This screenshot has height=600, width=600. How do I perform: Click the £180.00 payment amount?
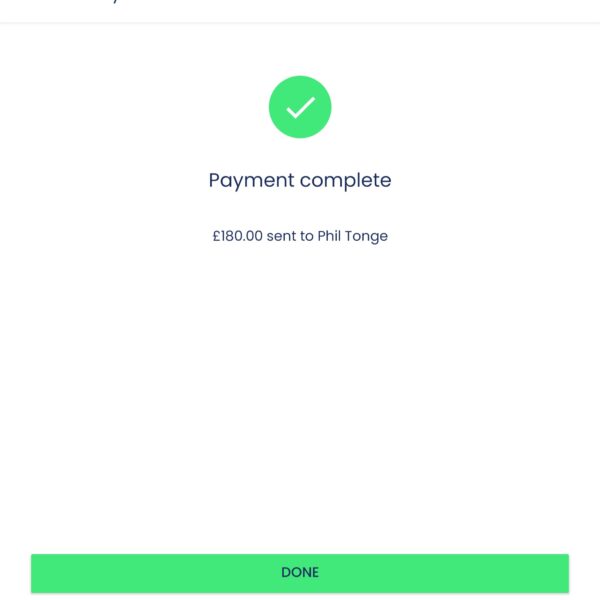pyautogui.click(x=237, y=237)
